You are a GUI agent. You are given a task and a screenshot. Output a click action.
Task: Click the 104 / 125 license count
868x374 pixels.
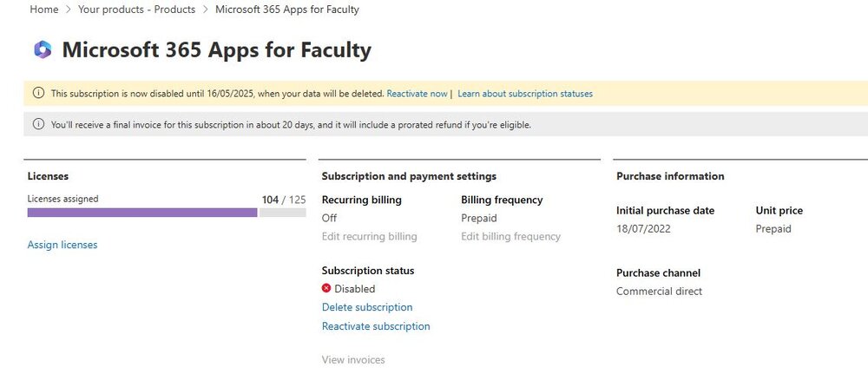[284, 200]
